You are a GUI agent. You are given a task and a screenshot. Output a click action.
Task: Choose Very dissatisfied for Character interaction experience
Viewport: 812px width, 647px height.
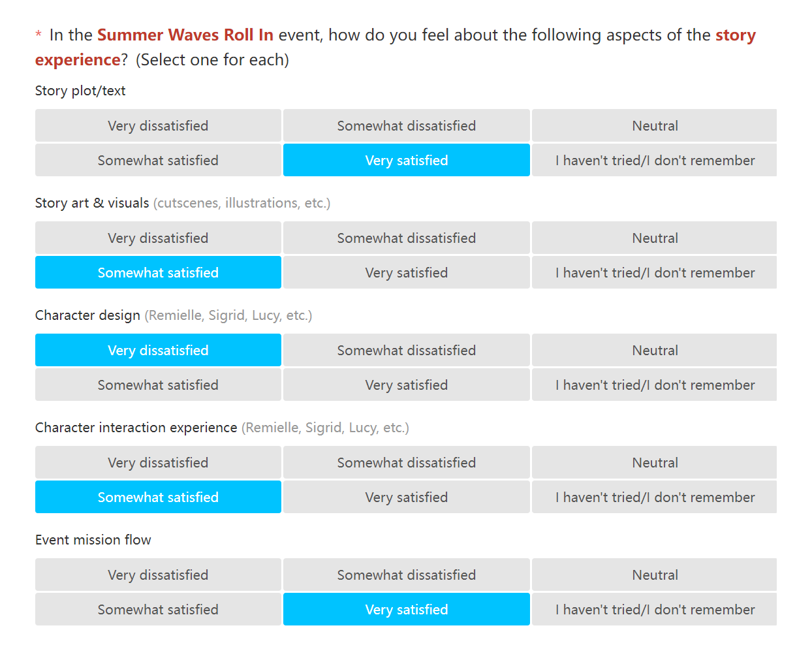pos(158,462)
